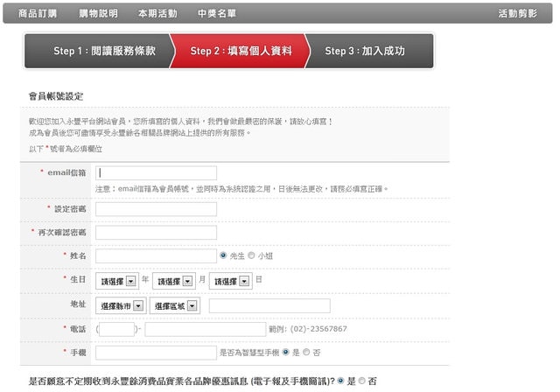Screen dimensions: 560x392
Task: Click the email信箱 field label
Action: click(66, 172)
